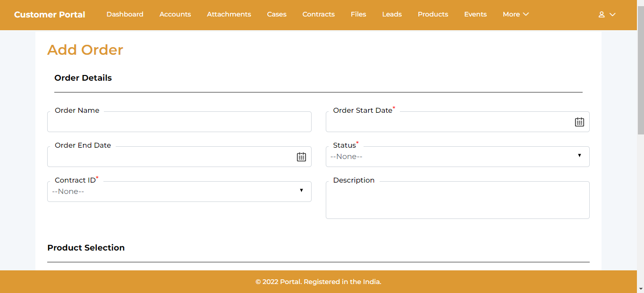Open the Order Start Date calendar icon
The image size is (644, 293).
(x=579, y=122)
